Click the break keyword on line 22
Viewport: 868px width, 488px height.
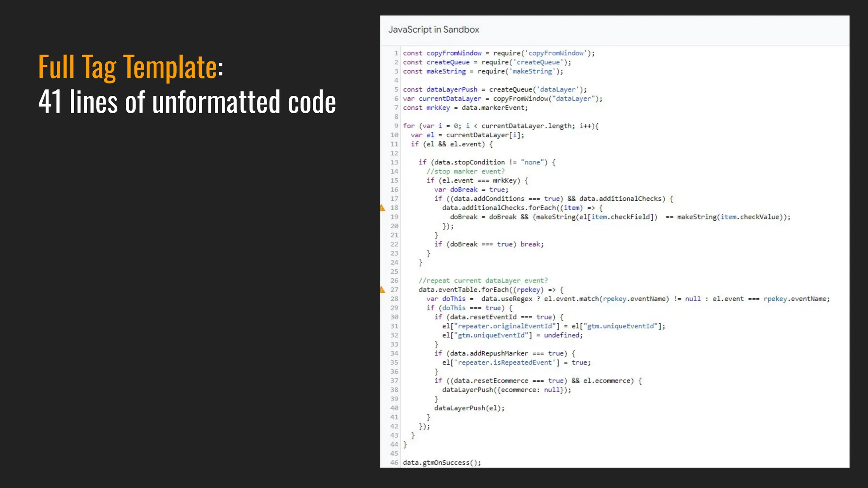[x=530, y=244]
